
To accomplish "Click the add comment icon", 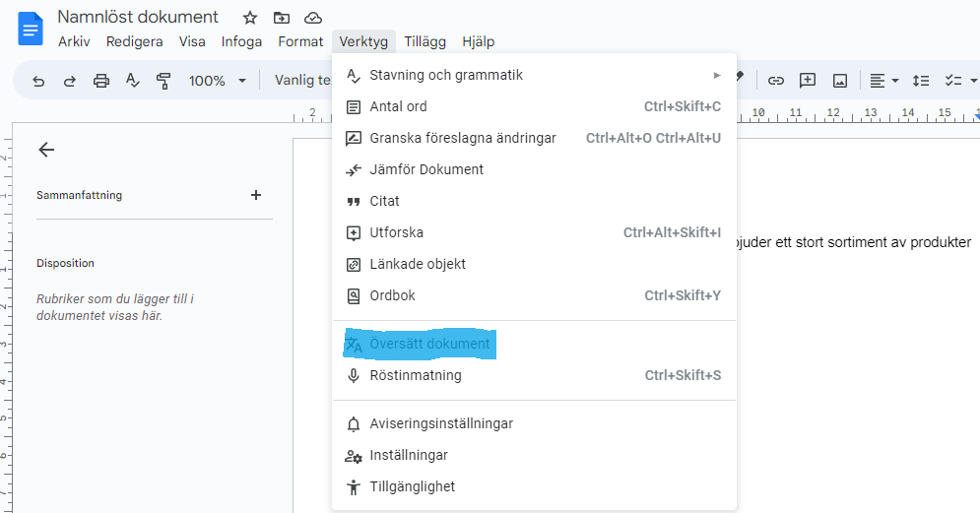I will pos(808,81).
